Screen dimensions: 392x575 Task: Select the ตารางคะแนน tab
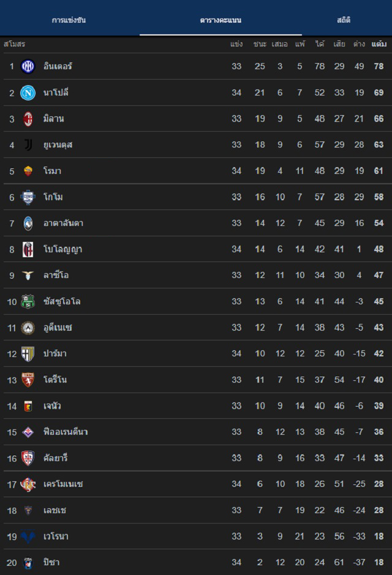coord(221,20)
